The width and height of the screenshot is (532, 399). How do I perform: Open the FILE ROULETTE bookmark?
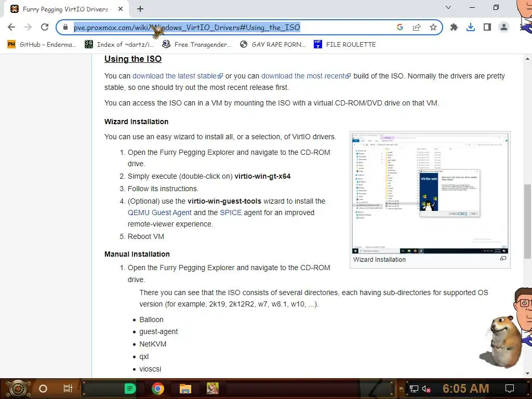(x=345, y=45)
